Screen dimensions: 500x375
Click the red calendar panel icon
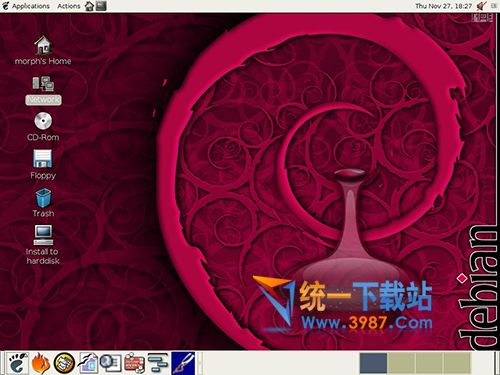(134, 363)
